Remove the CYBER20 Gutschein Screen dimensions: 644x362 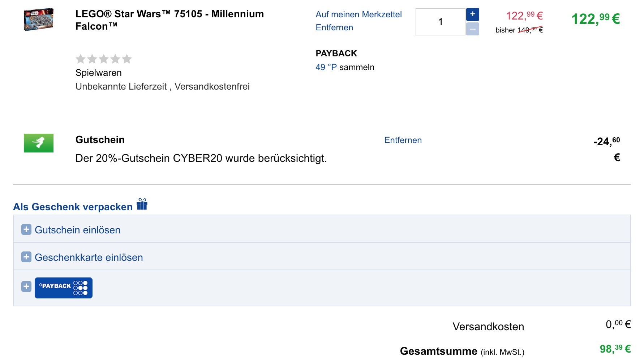[403, 140]
